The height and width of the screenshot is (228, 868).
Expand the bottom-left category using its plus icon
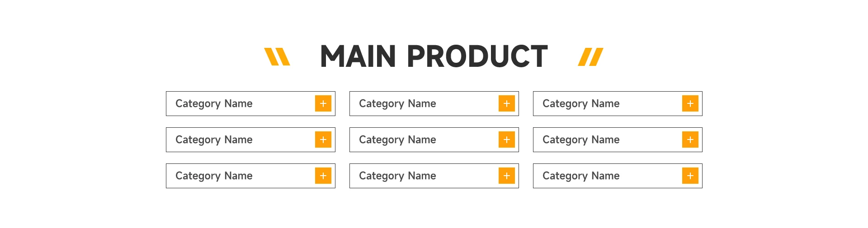tap(323, 176)
